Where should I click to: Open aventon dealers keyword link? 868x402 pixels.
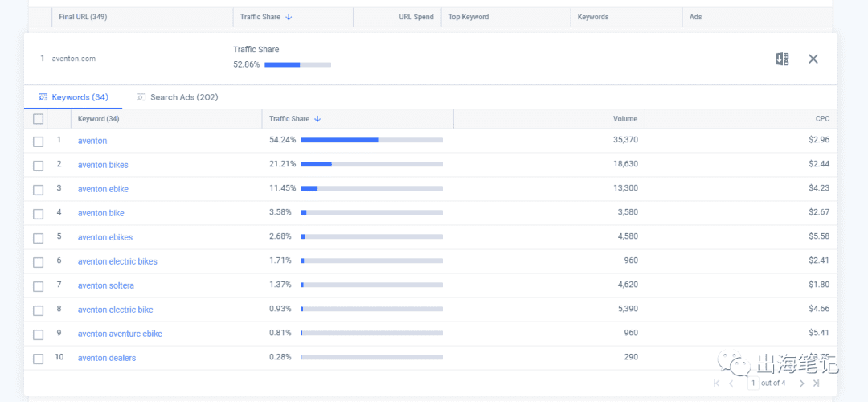click(107, 358)
